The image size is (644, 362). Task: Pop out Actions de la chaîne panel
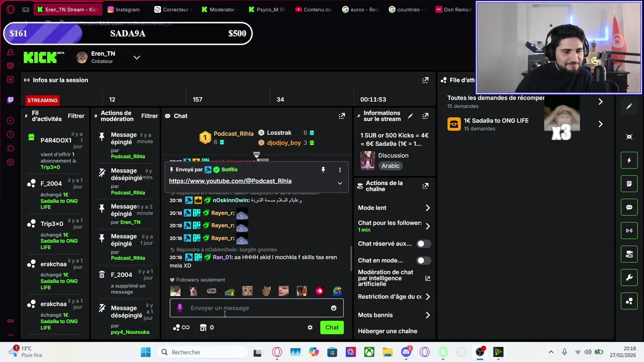click(425, 186)
